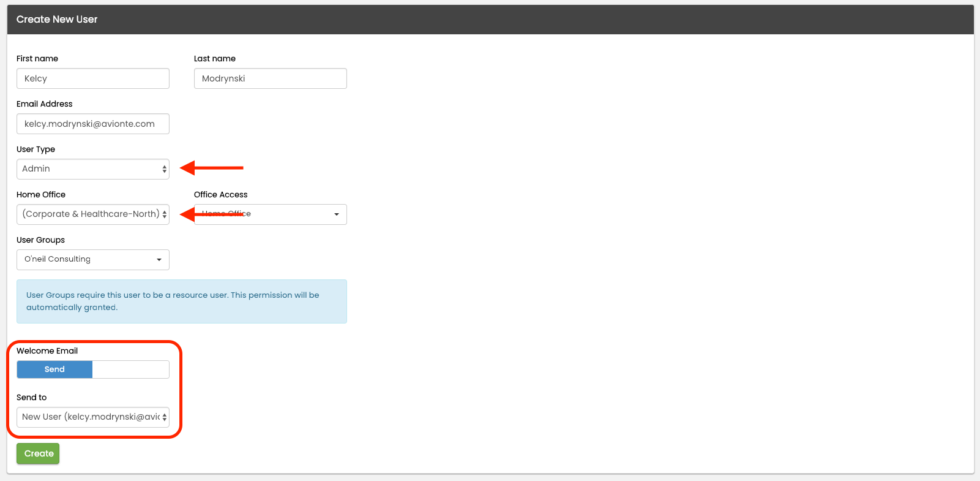Click the up-down arrows on User Type select
This screenshot has height=481, width=980.
(x=164, y=169)
